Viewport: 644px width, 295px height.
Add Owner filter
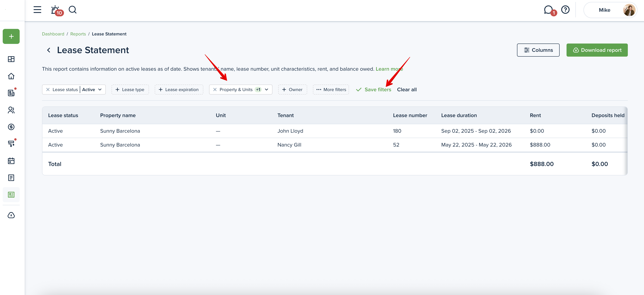pos(293,89)
